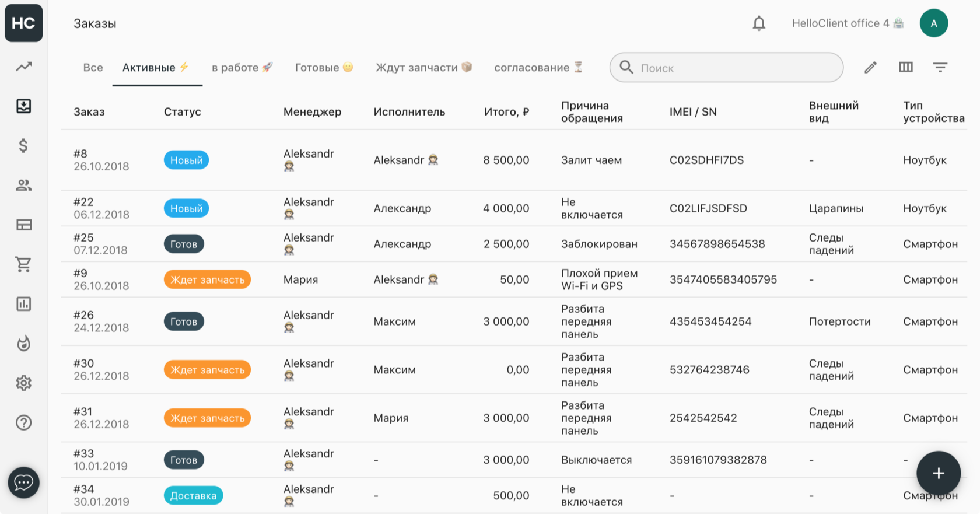Open the согласование tab
This screenshot has width=980, height=514.
538,68
